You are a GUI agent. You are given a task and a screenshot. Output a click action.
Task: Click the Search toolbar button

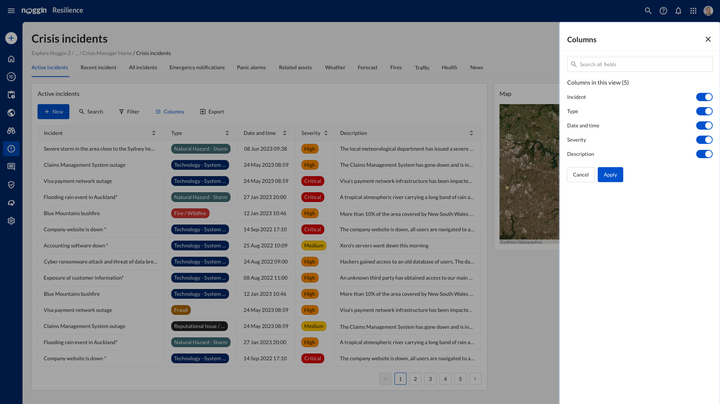(91, 112)
